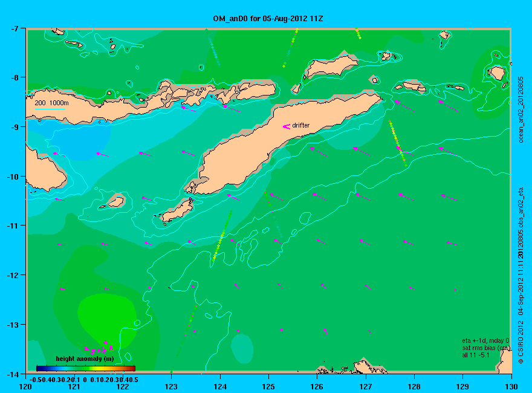Screen dimensions: 532x393
Task: Click the longitude axis label '123'
Action: click(x=171, y=386)
